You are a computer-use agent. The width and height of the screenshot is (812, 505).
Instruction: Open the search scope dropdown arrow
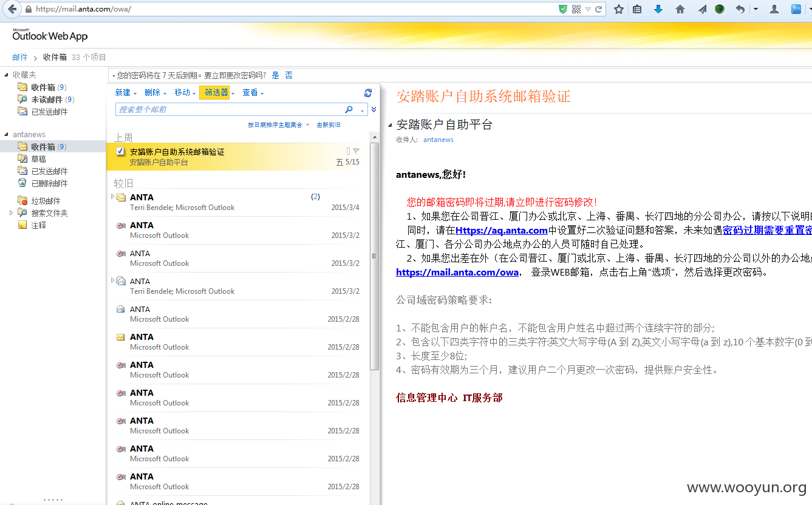363,110
